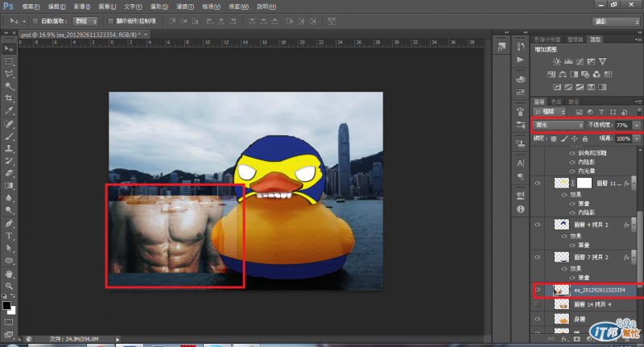Viewport: 644px width, 347px height.
Task: Select the Path Selection tool
Action: click(x=9, y=249)
